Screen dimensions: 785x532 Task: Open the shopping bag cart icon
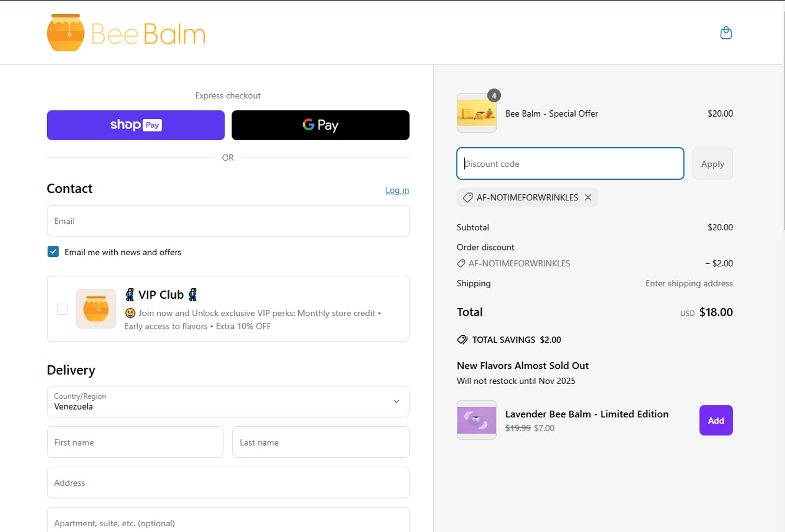click(x=726, y=33)
